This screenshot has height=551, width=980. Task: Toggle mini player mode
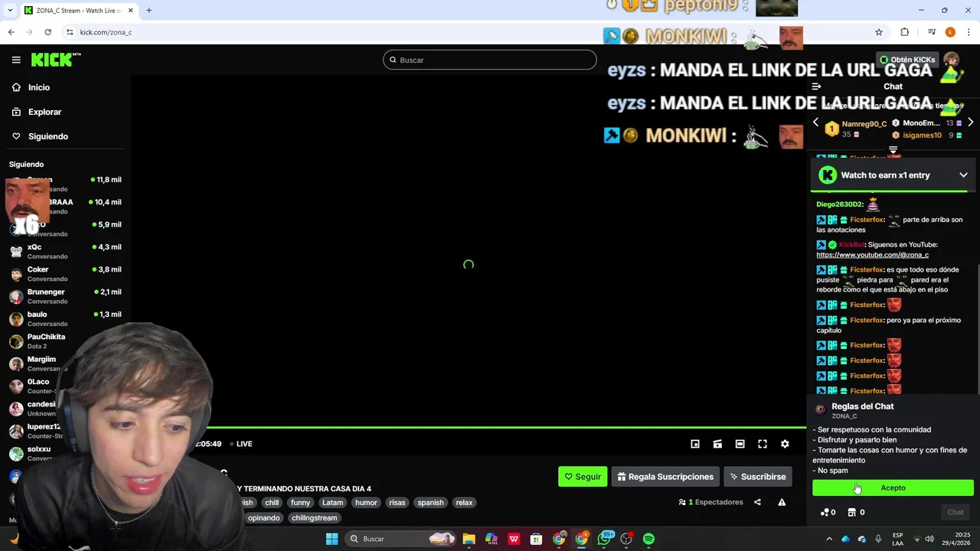coord(695,444)
